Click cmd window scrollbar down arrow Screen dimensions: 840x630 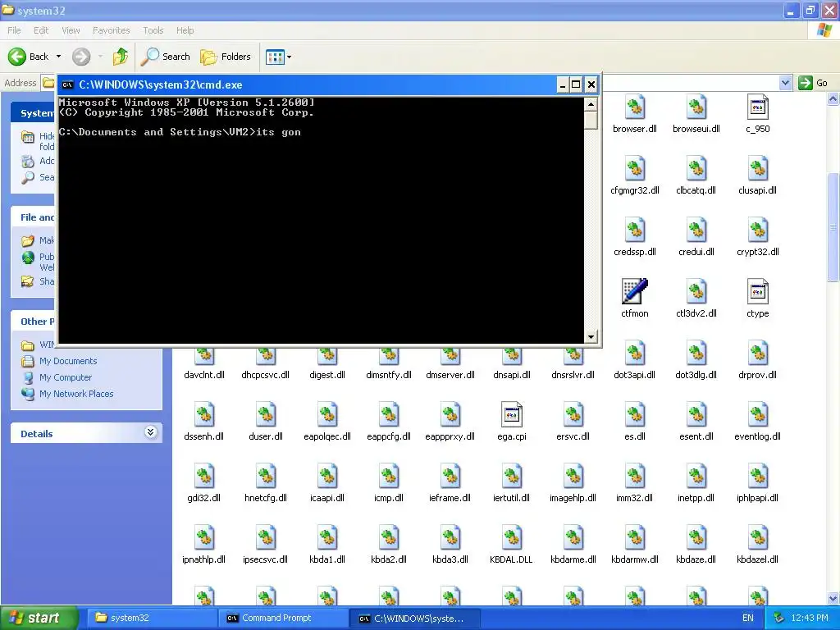tap(591, 337)
